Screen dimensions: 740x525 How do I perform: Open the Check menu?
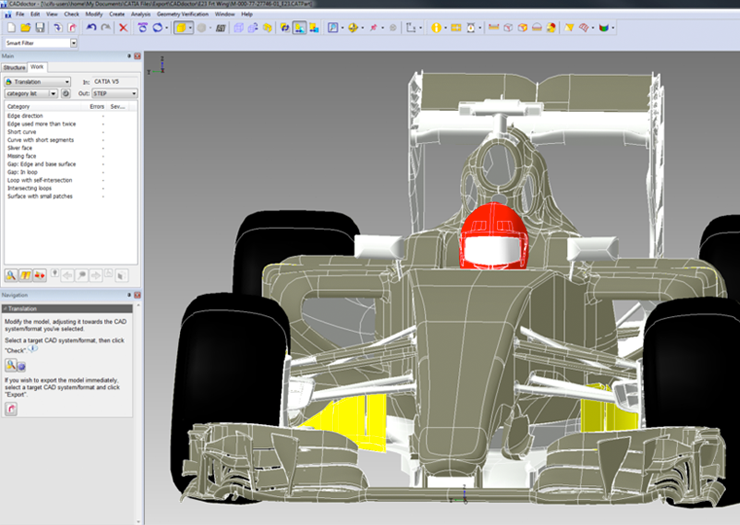(x=71, y=14)
